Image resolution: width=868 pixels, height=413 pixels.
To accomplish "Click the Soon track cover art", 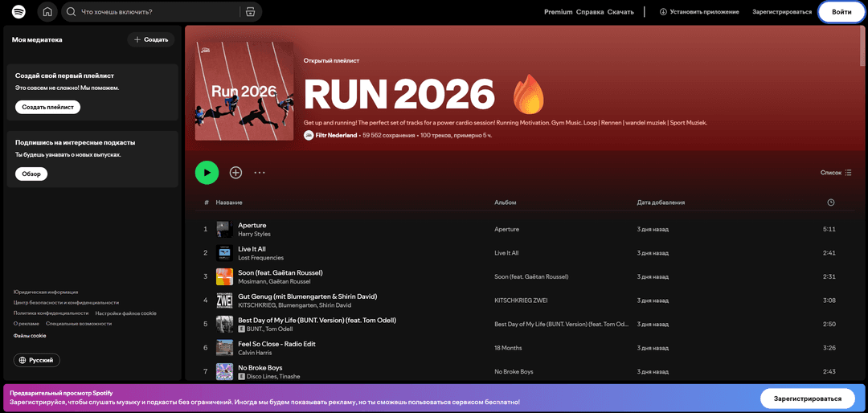I will click(224, 277).
